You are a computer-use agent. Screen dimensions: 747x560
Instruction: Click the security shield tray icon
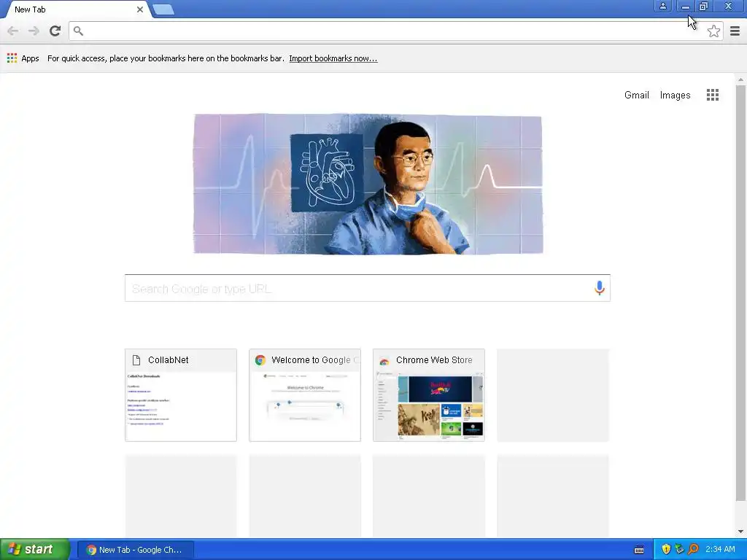coord(665,549)
